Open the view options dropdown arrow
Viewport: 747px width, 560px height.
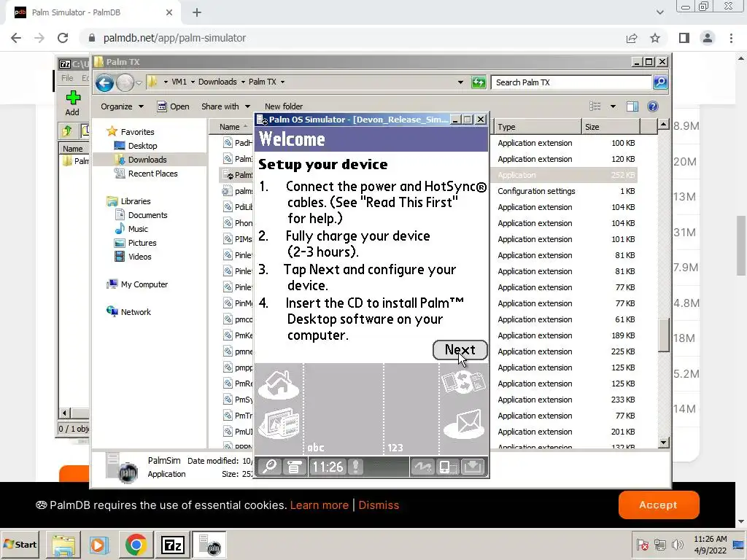613,106
